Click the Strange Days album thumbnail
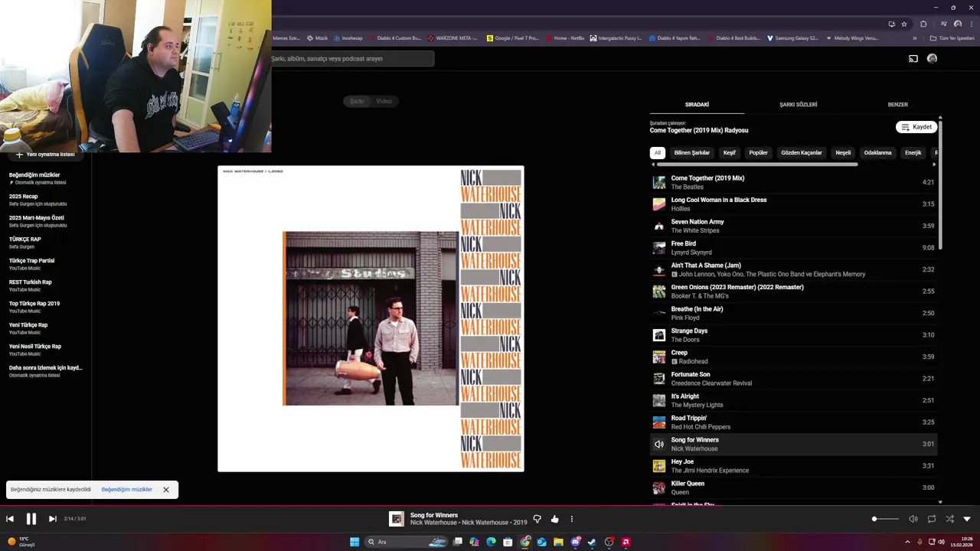 (658, 335)
